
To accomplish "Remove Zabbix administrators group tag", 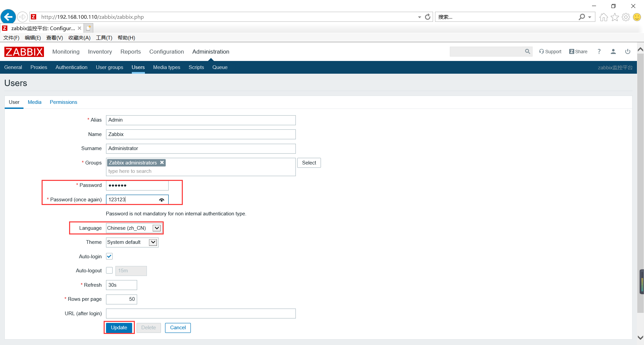I will [x=162, y=162].
